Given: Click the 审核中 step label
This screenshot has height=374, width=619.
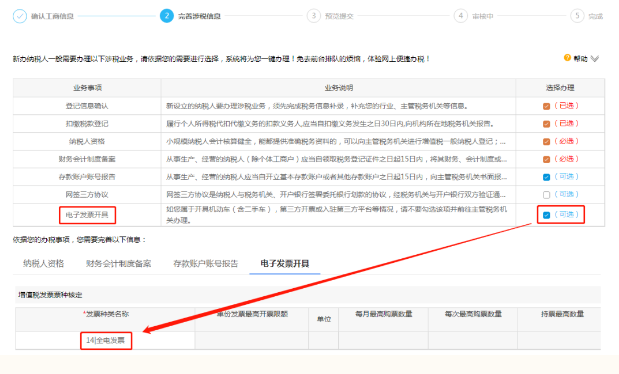Looking at the screenshot, I should pyautogui.click(x=482, y=16).
